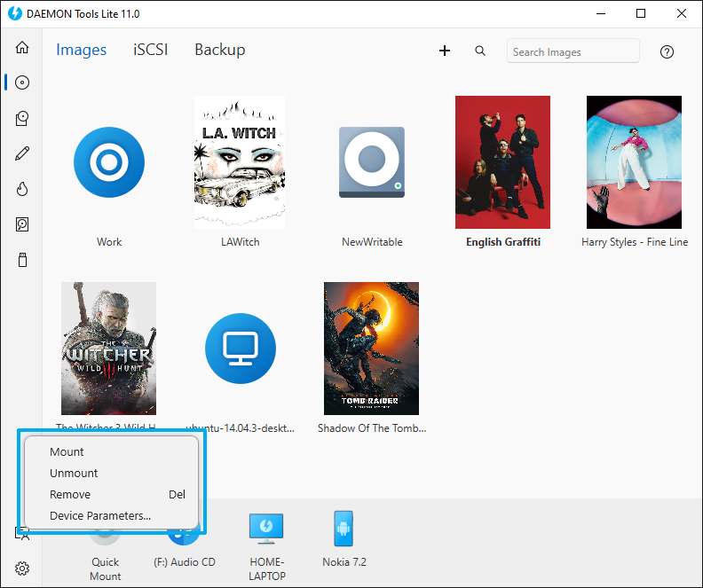Select the LAWitch album cover thumbnail
This screenshot has height=588, width=703.
click(x=240, y=162)
